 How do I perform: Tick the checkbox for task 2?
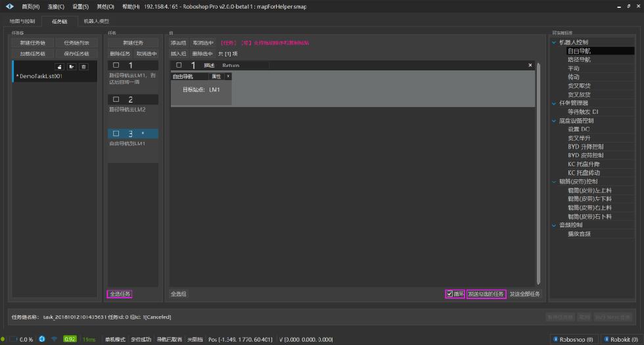tap(116, 99)
